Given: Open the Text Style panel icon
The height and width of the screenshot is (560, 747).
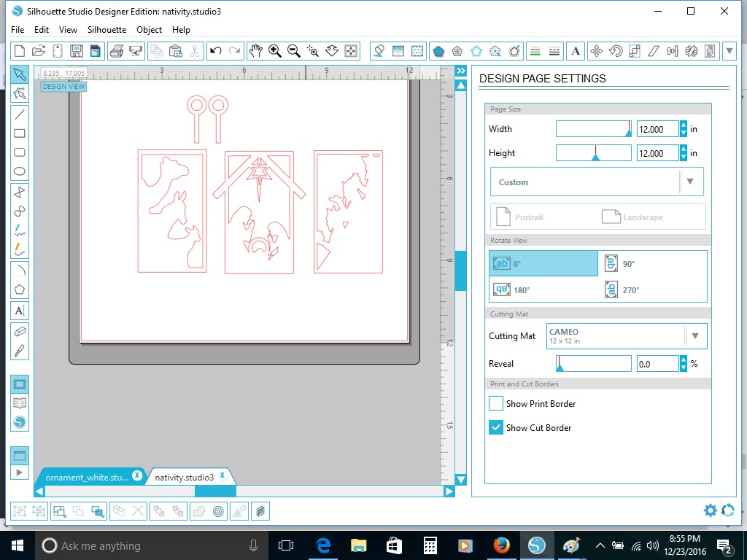Looking at the screenshot, I should (576, 51).
